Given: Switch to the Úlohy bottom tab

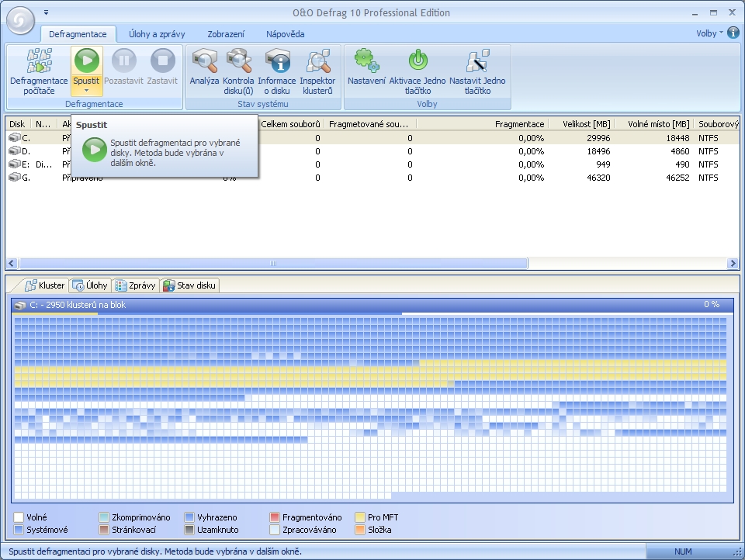Looking at the screenshot, I should click(x=90, y=285).
